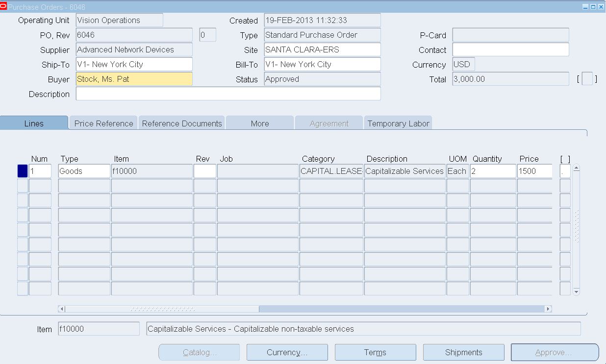Click the horizontal scrollbar left arrow
Viewport: 606px width, 364px height.
(x=61, y=309)
